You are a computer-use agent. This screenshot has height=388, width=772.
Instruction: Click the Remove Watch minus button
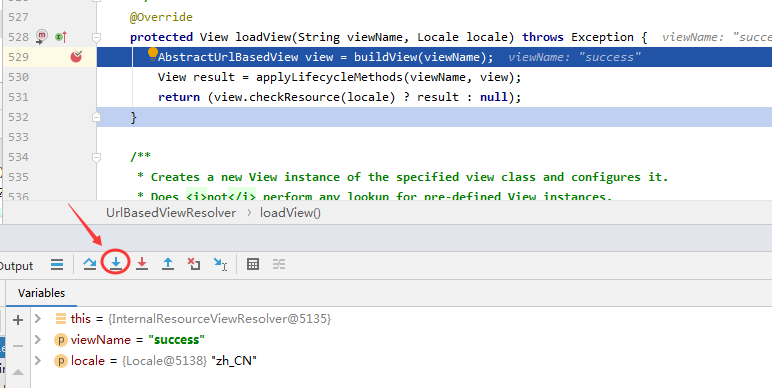click(18, 346)
